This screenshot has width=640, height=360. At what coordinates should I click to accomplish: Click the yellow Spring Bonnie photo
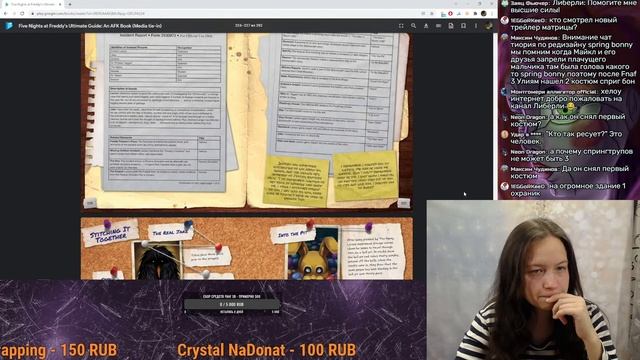coord(313,253)
